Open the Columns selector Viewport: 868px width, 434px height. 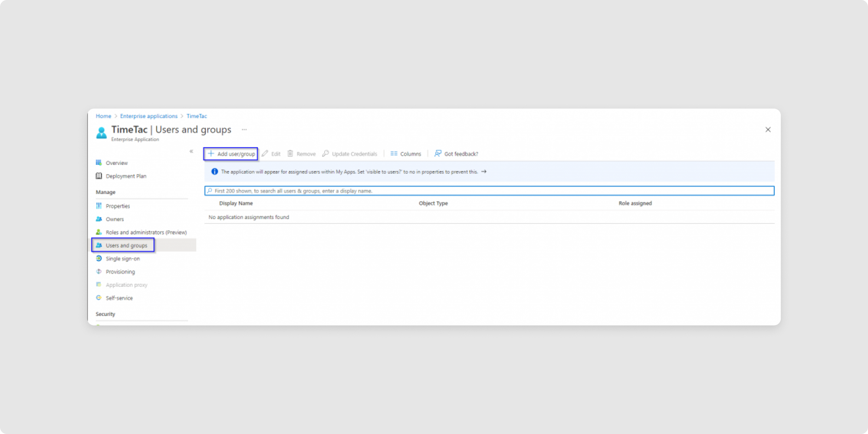pos(406,154)
